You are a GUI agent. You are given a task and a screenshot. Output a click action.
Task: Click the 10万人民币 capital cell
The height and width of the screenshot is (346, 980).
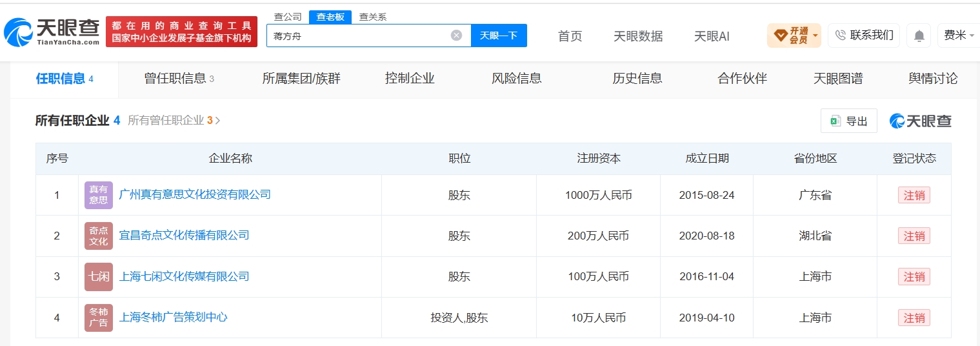598,318
